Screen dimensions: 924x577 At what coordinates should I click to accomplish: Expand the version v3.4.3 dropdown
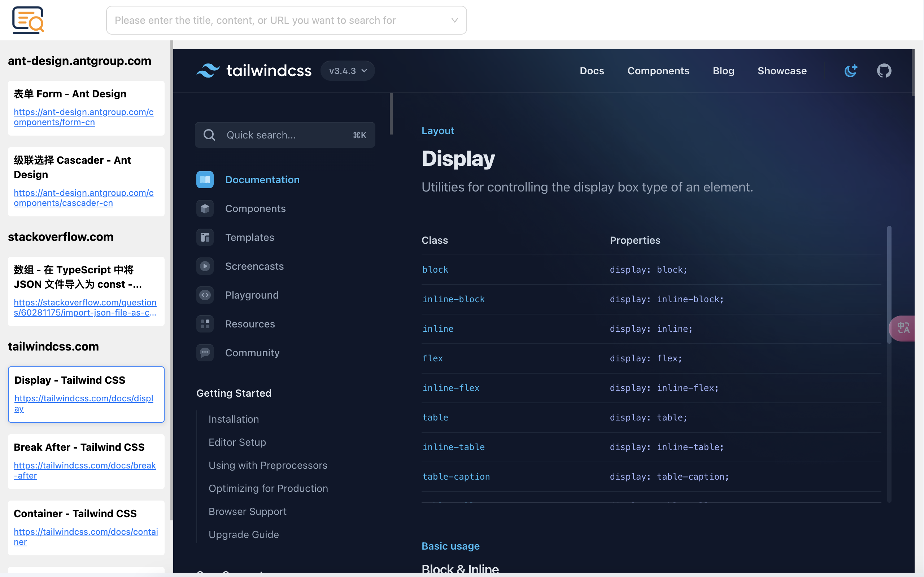coord(347,70)
